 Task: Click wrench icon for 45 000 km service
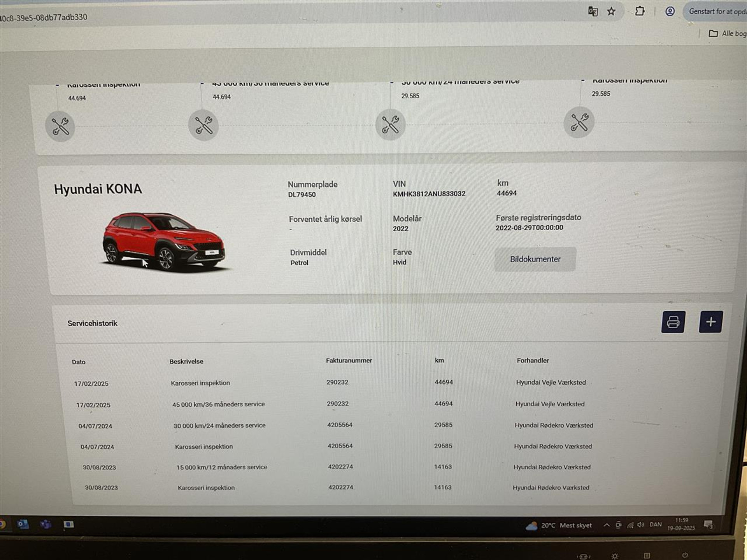pyautogui.click(x=203, y=125)
